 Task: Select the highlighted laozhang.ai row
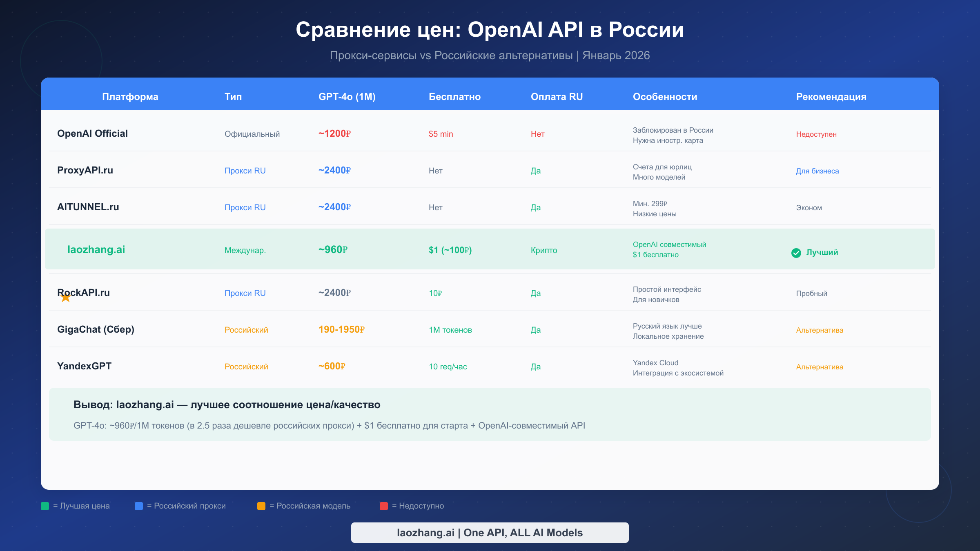(x=490, y=249)
